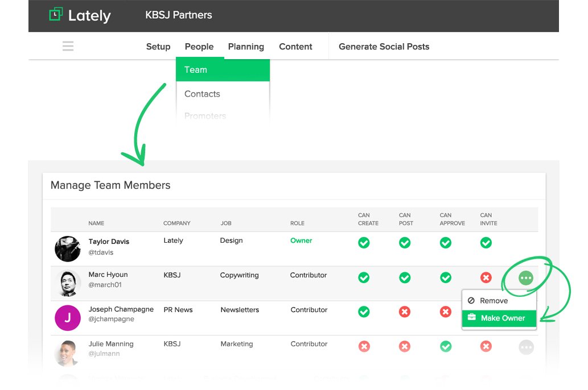Click the @jchampagne handle
Image resolution: width=588 pixels, height=390 pixels.
112,319
